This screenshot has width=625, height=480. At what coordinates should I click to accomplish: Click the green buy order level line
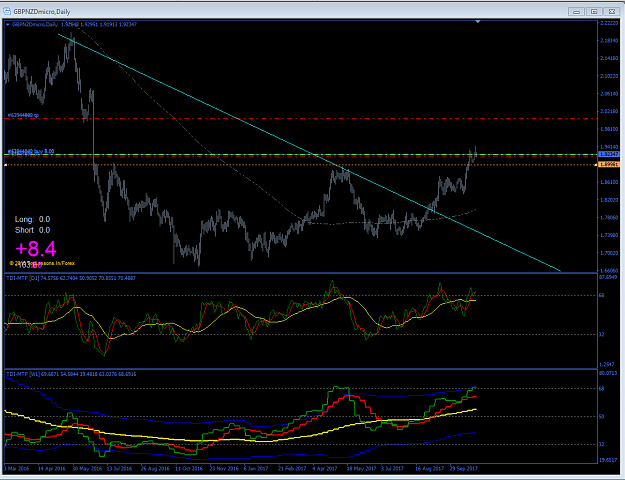click(301, 154)
